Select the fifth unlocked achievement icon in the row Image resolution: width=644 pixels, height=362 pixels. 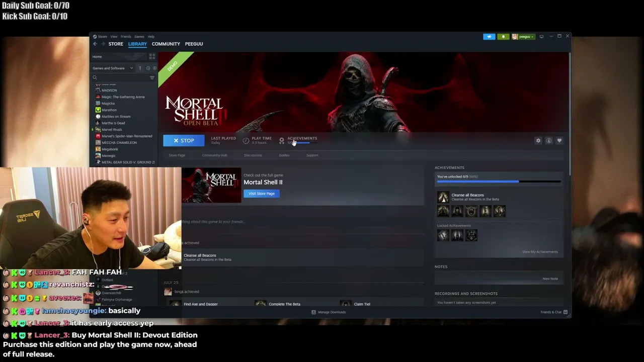click(x=500, y=211)
